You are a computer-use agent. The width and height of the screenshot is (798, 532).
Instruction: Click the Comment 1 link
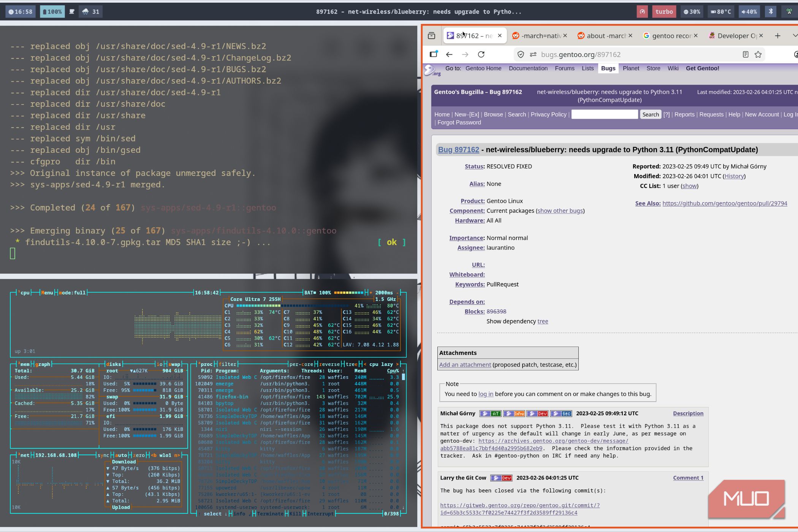pos(688,478)
